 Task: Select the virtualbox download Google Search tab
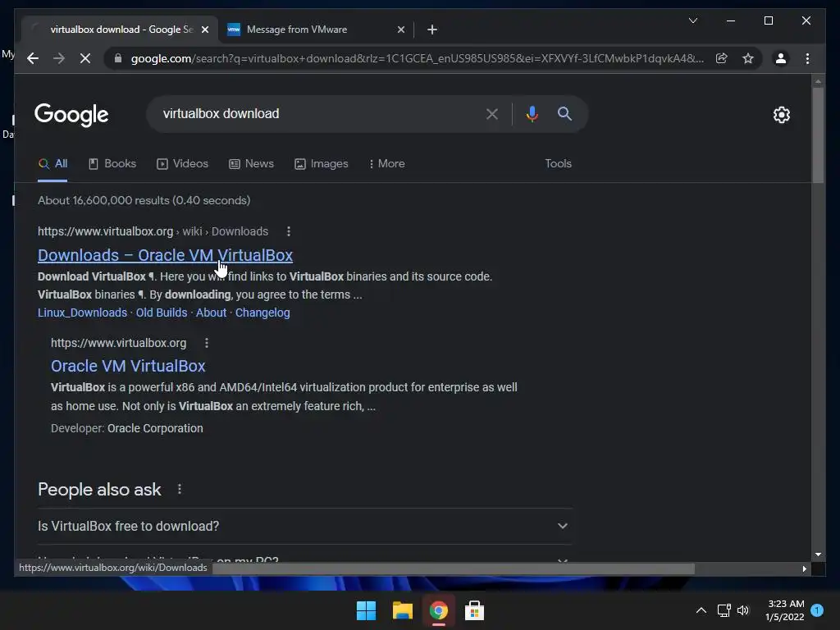point(120,30)
